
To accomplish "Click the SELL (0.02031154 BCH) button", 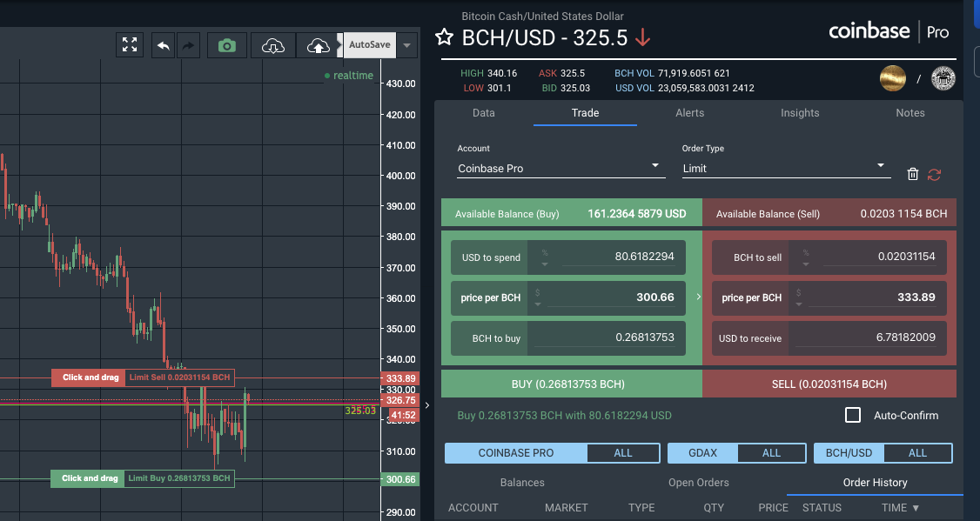I will point(829,384).
